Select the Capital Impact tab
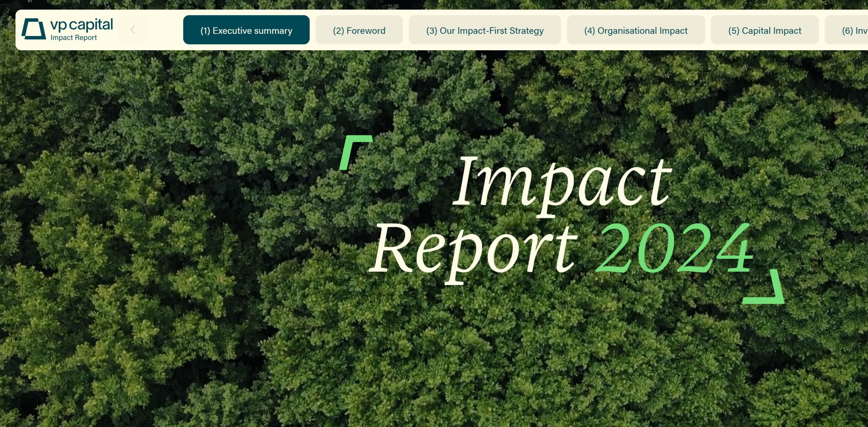868x427 pixels. click(x=765, y=30)
